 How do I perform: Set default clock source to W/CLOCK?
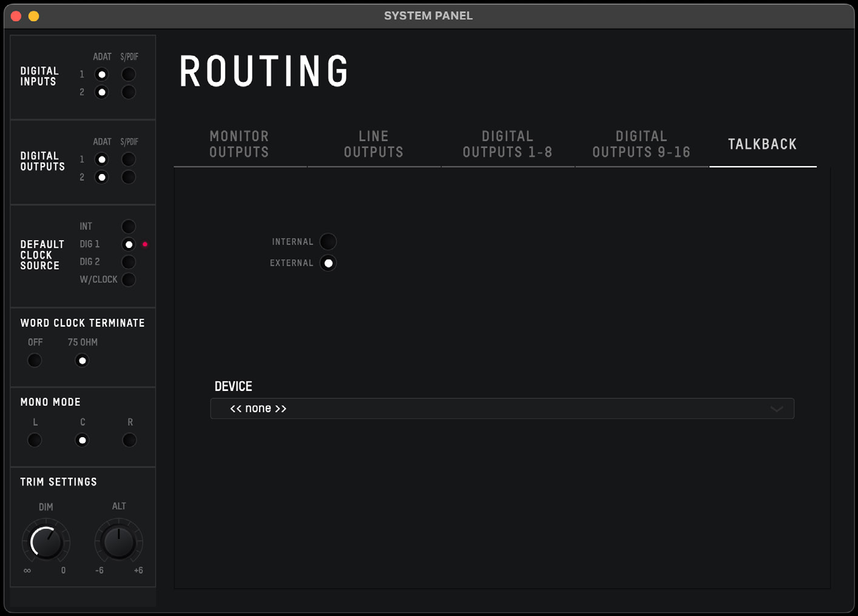pos(129,280)
